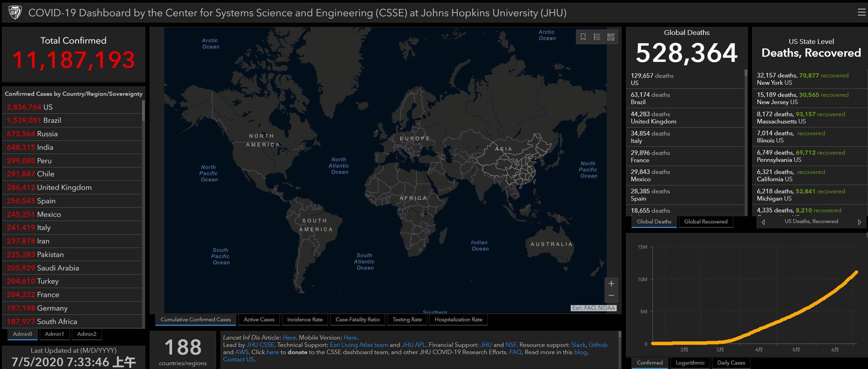Select Turkey in confirmed cases list

tap(72, 281)
